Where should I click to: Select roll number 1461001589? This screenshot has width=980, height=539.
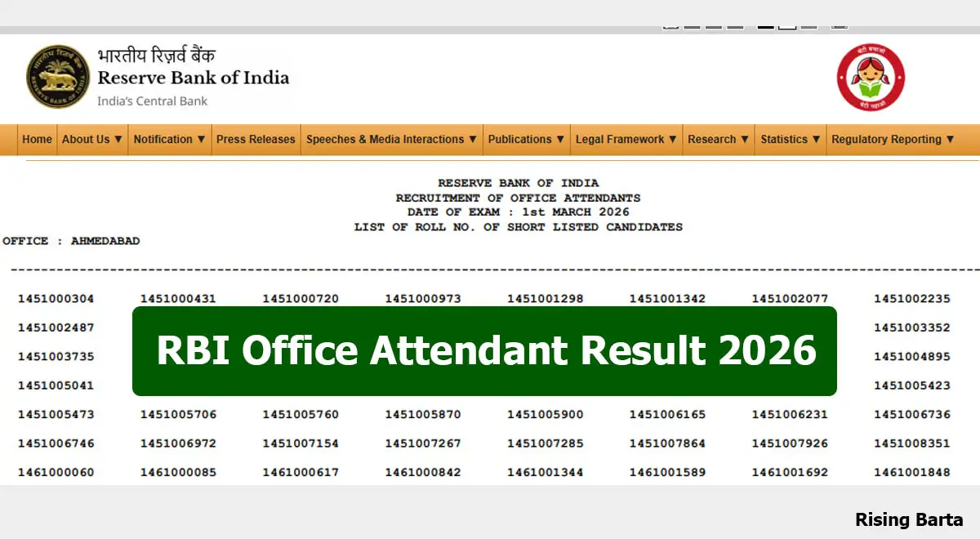pos(667,473)
